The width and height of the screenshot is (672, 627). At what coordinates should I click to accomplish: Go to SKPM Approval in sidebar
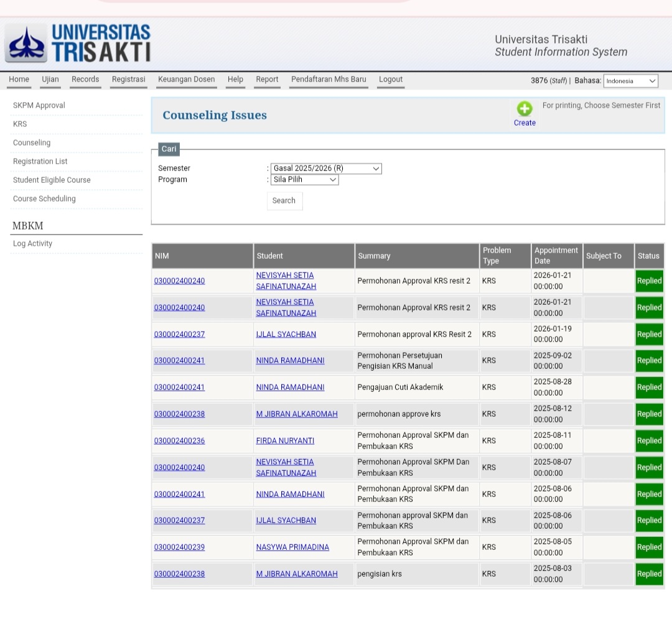pyautogui.click(x=39, y=106)
